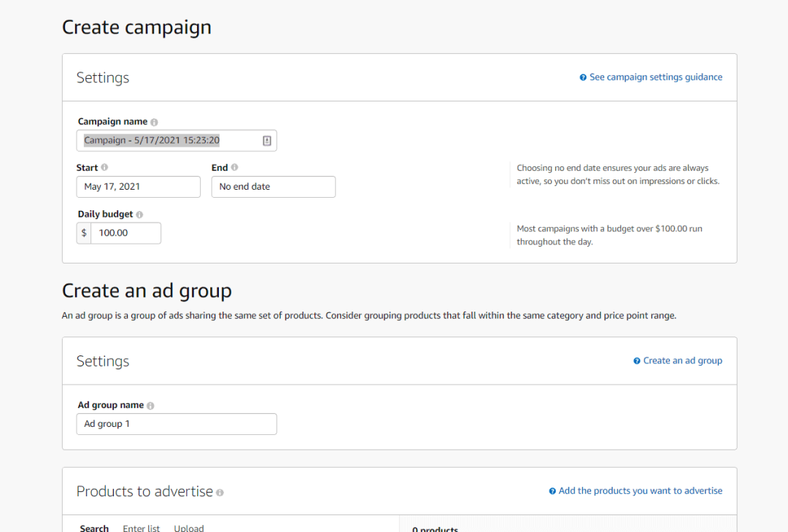Switch to the Search tab
Screen dimensions: 788x532
[x=94, y=528]
